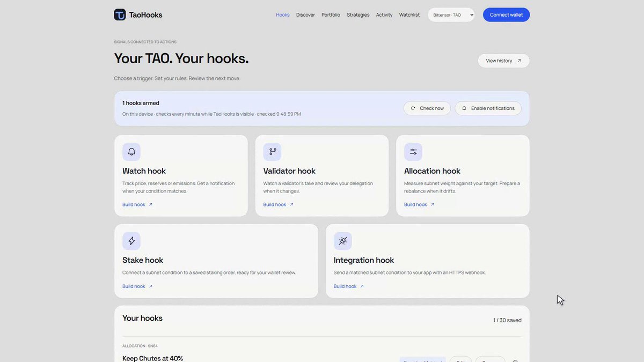Click the "Watch hook" card title
Screen dimensions: 644x362
pyautogui.click(x=144, y=171)
